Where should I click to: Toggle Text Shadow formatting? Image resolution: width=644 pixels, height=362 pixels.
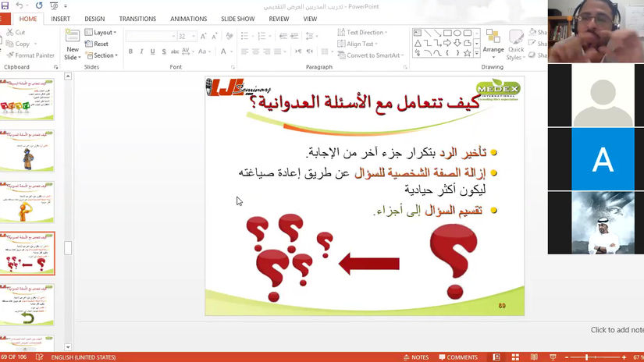click(x=164, y=51)
